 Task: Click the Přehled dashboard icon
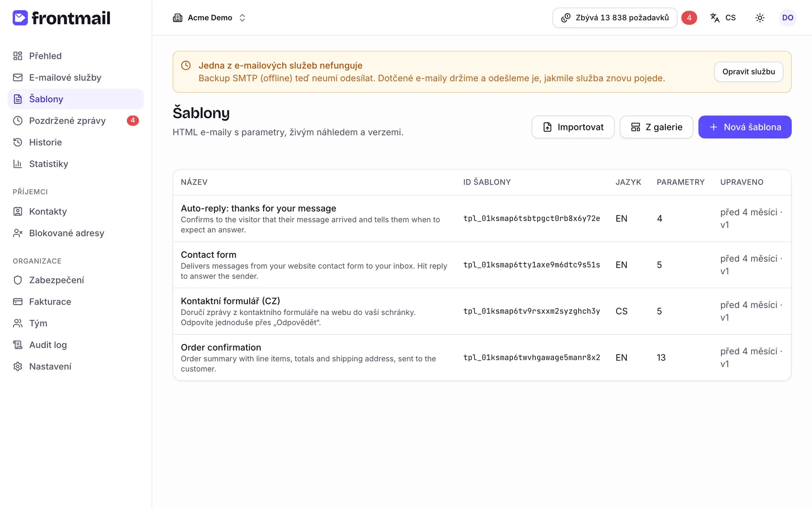tap(18, 56)
